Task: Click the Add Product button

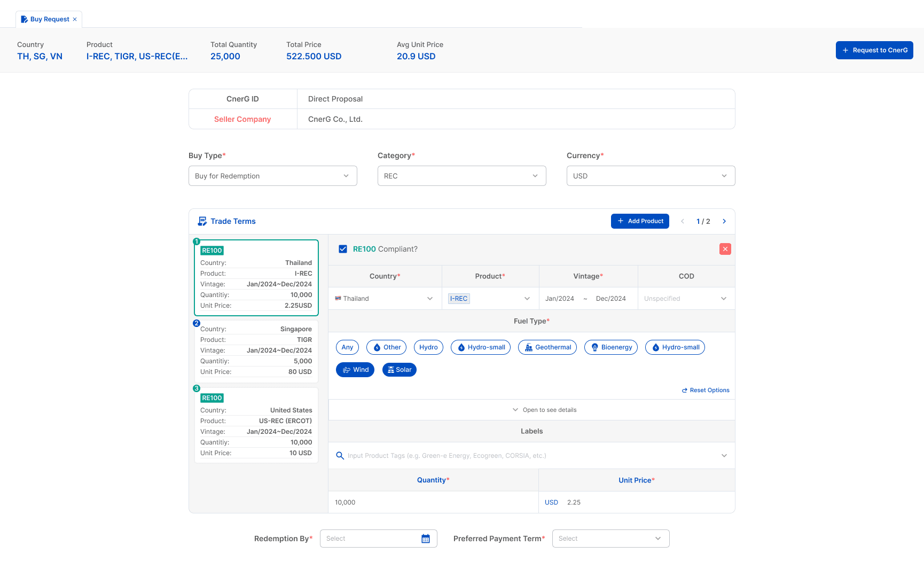Action: 640,221
